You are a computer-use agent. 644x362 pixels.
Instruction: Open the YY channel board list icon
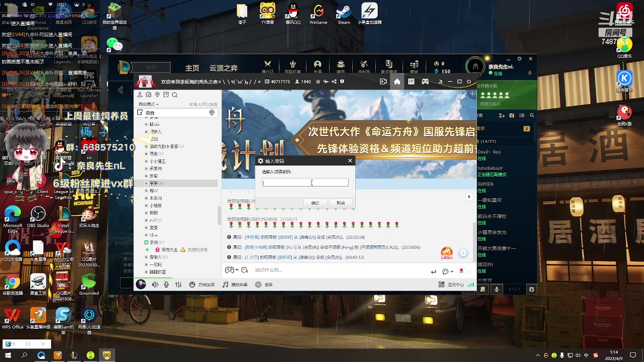(411, 81)
